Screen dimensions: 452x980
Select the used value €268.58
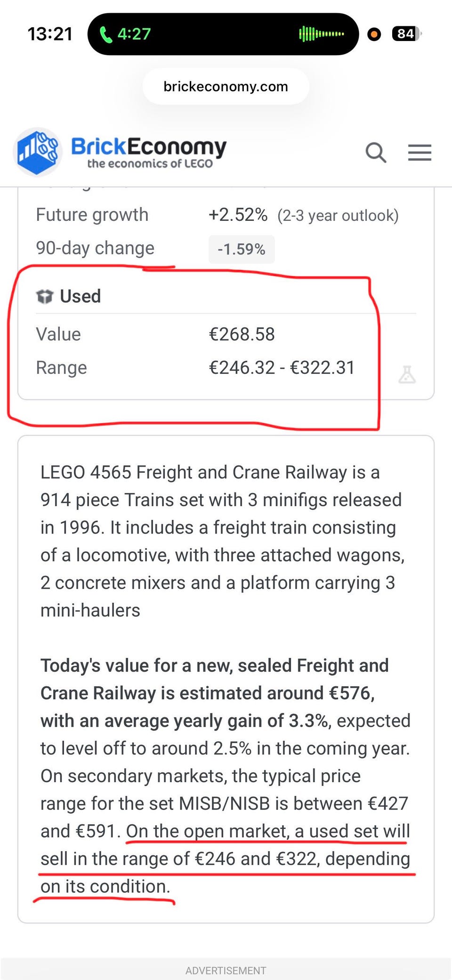242,334
